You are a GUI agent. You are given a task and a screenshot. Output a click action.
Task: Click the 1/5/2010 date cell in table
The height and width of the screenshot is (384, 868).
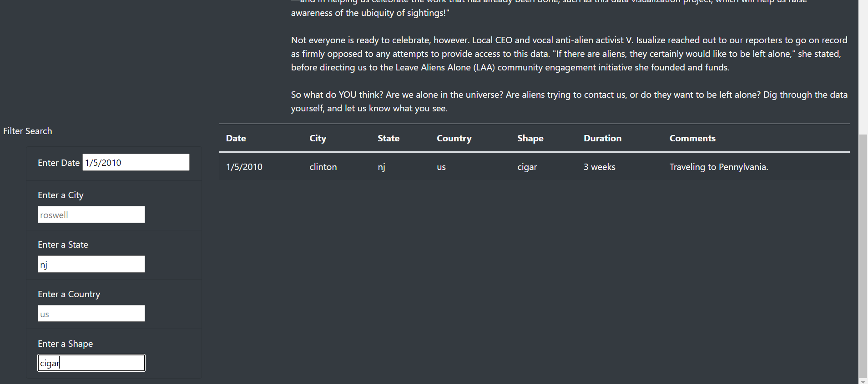[244, 167]
